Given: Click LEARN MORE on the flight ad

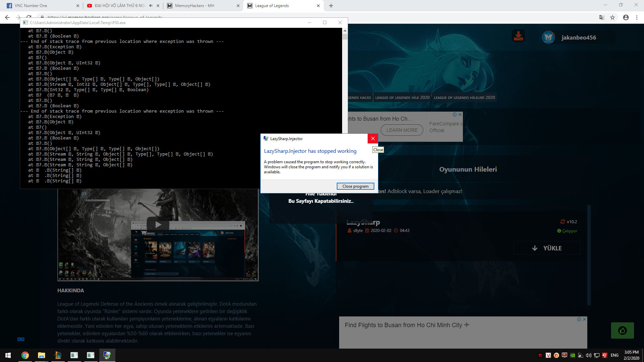Looking at the screenshot, I should click(x=402, y=130).
